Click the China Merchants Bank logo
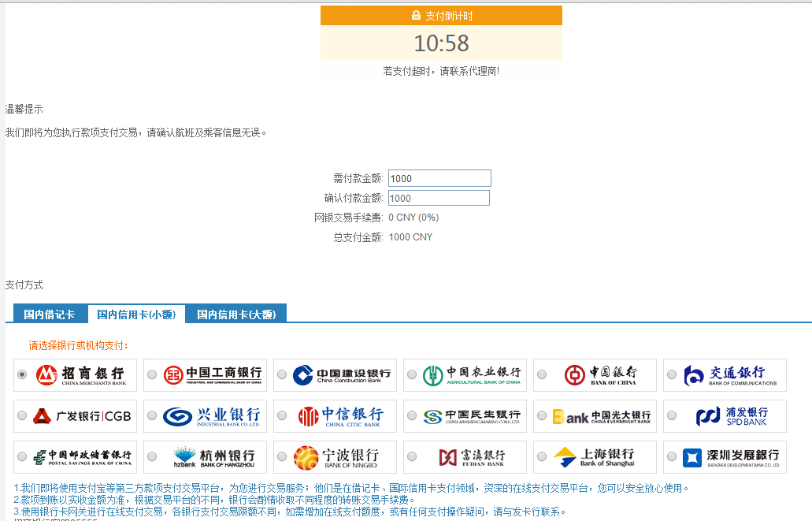 pos(81,375)
